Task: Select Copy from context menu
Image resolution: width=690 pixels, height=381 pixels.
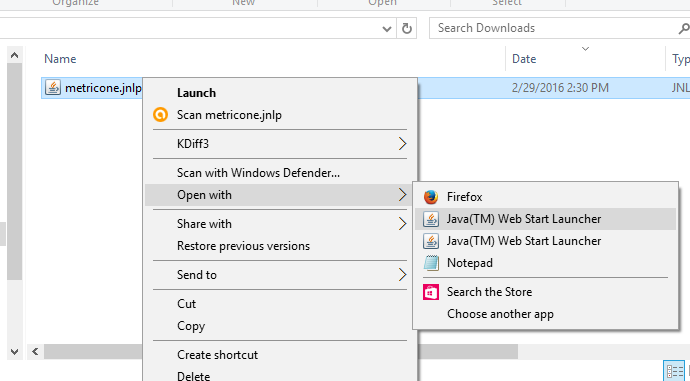Action: point(281,326)
